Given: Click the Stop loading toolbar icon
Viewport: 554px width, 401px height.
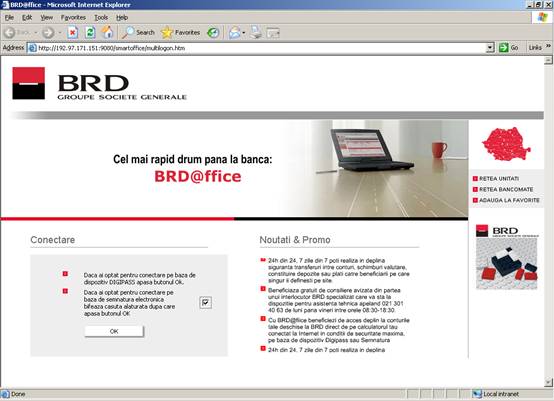Looking at the screenshot, I should [73, 33].
